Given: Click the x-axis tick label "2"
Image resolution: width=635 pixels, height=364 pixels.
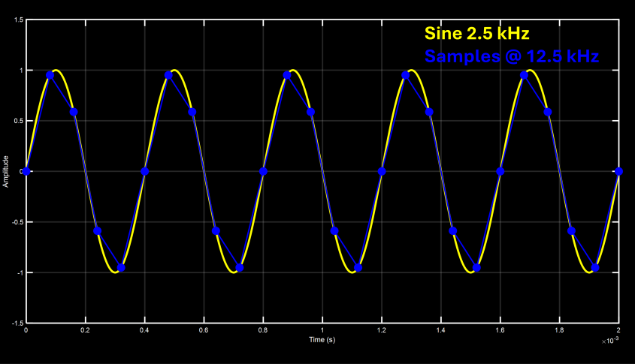Looking at the screenshot, I should 618,330.
